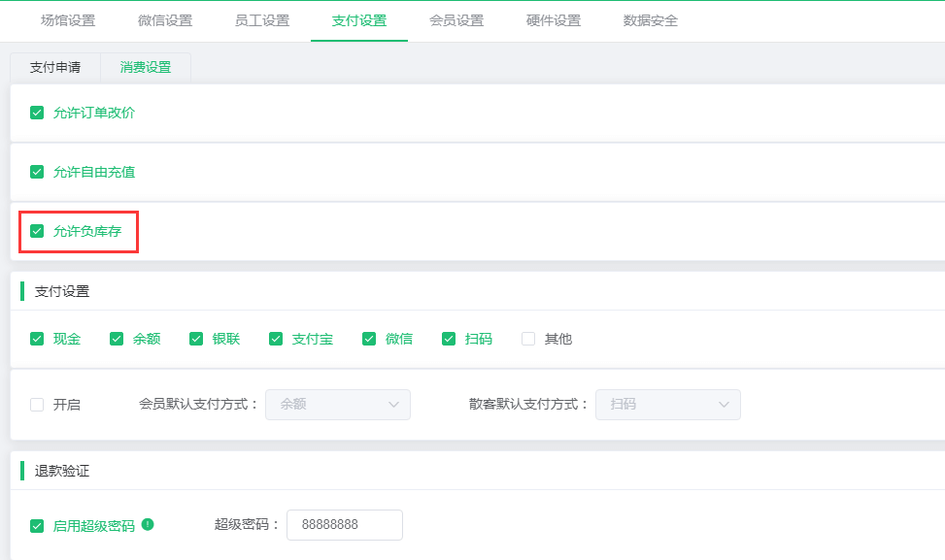The width and height of the screenshot is (945, 560).
Task: Switch to the 员工设置 tab
Action: click(260, 20)
